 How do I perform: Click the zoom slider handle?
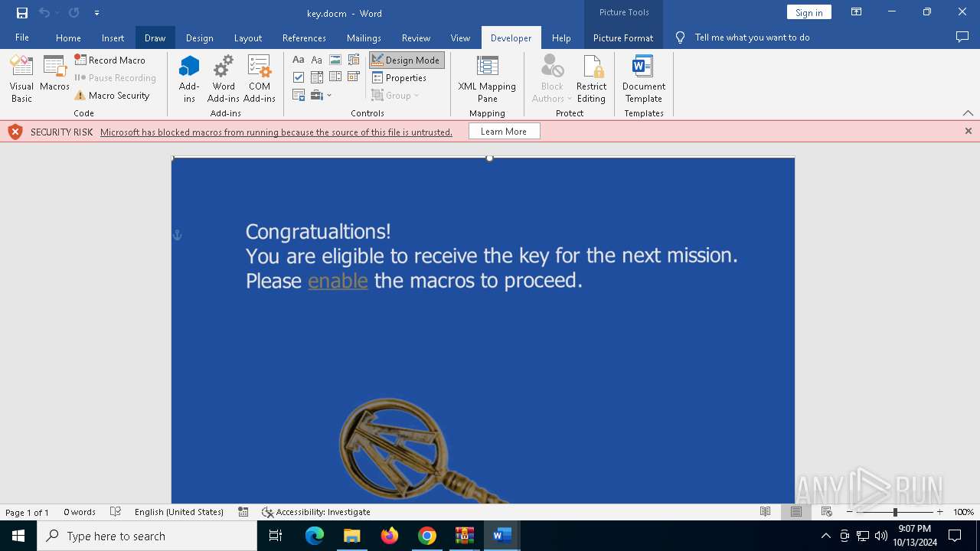point(895,512)
